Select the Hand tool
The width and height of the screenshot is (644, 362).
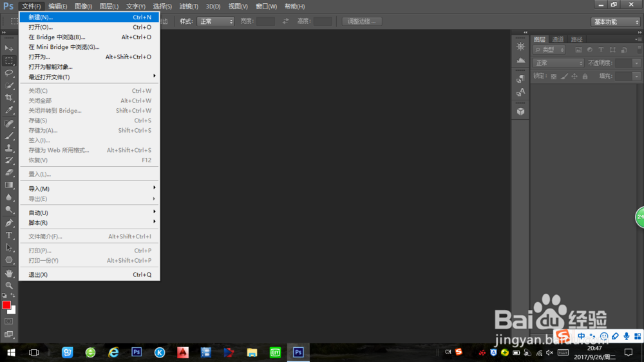[x=8, y=273]
